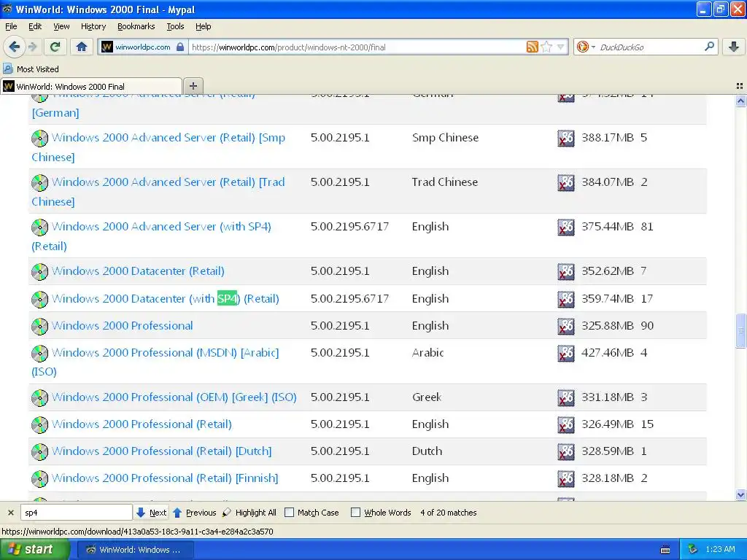Viewport: 747px width, 560px height.
Task: Click the scrollbar up arrow
Action: (740, 101)
